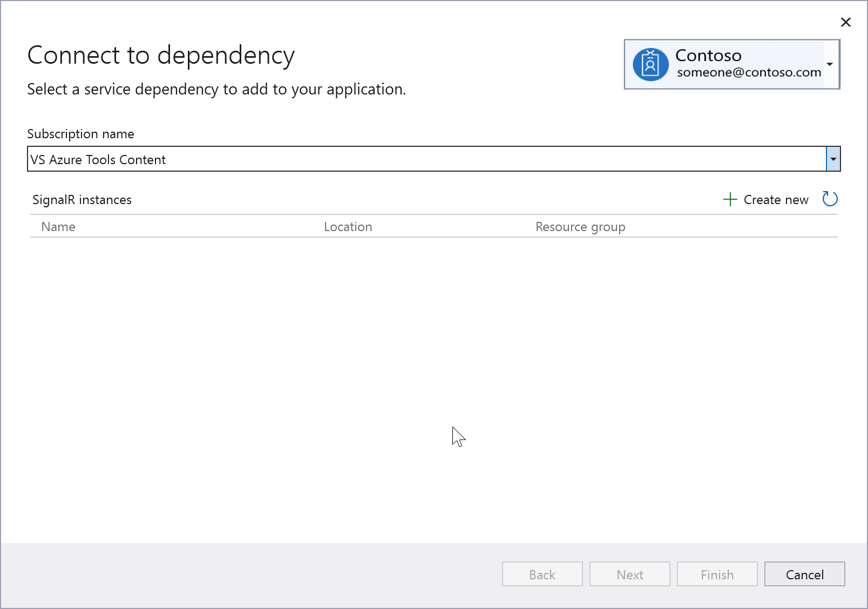Click the Cancel button
The height and width of the screenshot is (609, 868).
click(x=804, y=574)
